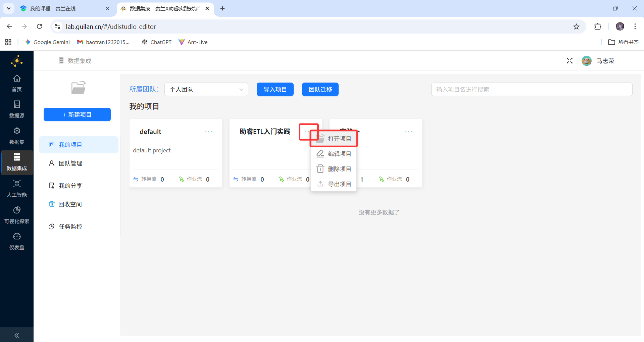Click the default project description text

click(152, 150)
